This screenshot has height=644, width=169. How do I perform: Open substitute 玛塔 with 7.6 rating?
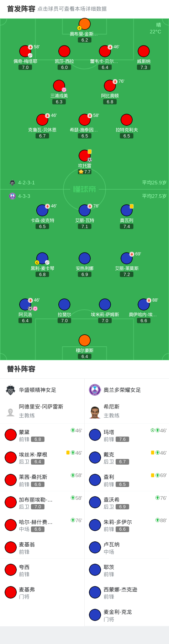coord(127,435)
